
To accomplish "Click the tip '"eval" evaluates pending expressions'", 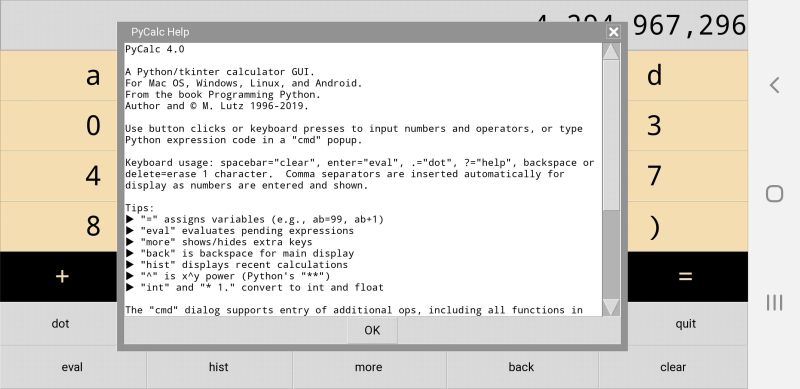I will coord(240,231).
